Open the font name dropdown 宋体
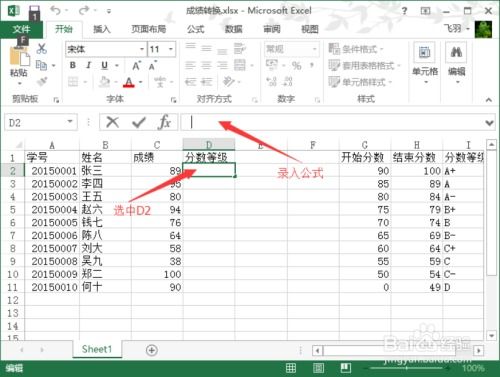Screen dimensions: 500x377 point(142,49)
